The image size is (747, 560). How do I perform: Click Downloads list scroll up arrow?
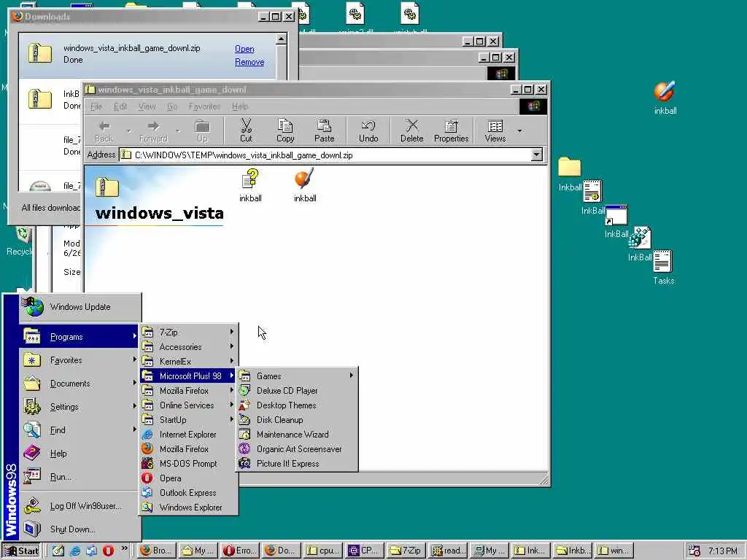tap(281, 39)
